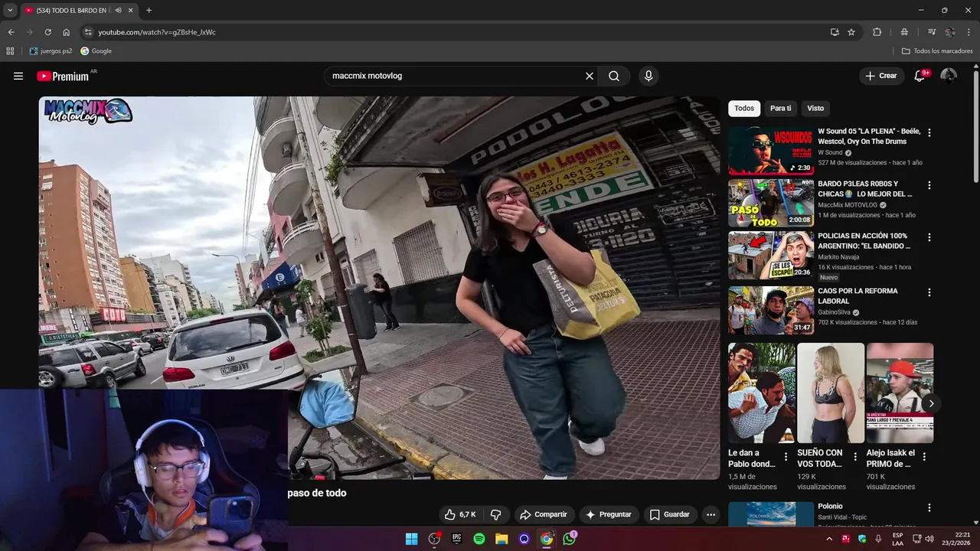Show next shorts with right chevron
980x551 pixels.
point(931,403)
